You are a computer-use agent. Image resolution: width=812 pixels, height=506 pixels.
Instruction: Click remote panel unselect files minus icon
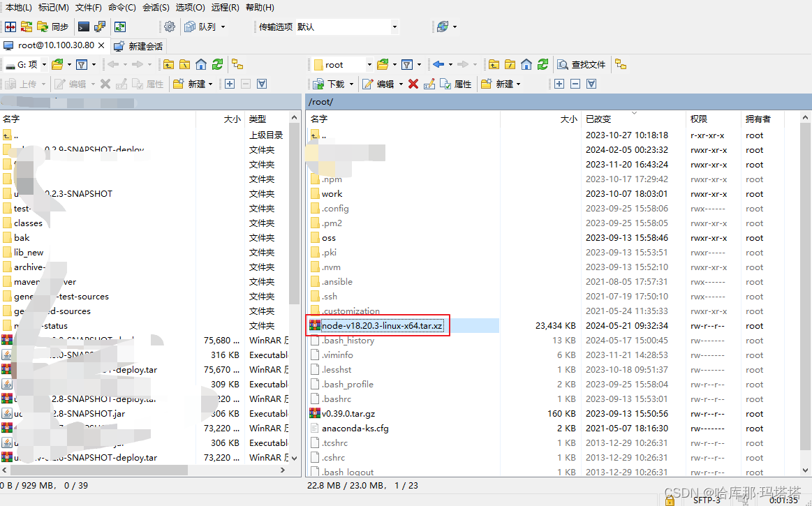[575, 84]
